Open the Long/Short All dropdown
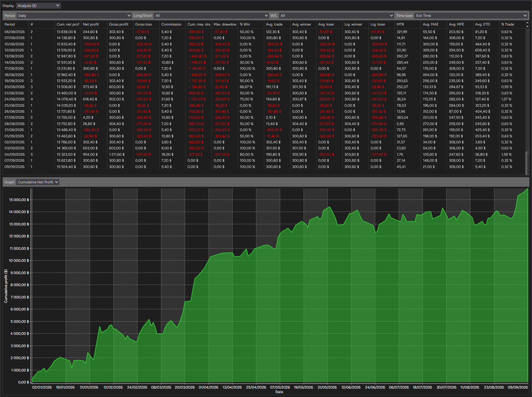Image resolution: width=532 pixels, height=397 pixels. click(x=211, y=16)
